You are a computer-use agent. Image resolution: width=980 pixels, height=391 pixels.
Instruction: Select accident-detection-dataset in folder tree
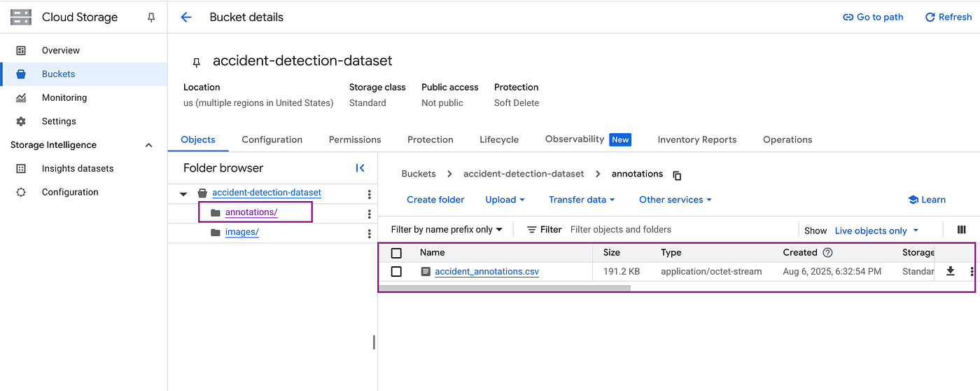[x=267, y=193]
